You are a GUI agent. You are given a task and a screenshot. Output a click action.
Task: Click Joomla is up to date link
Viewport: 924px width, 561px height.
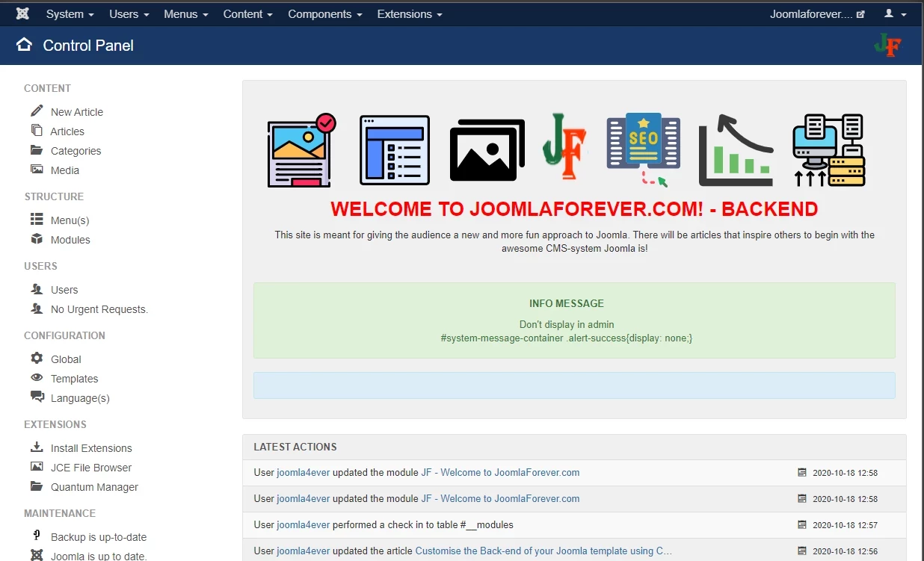pos(99,556)
